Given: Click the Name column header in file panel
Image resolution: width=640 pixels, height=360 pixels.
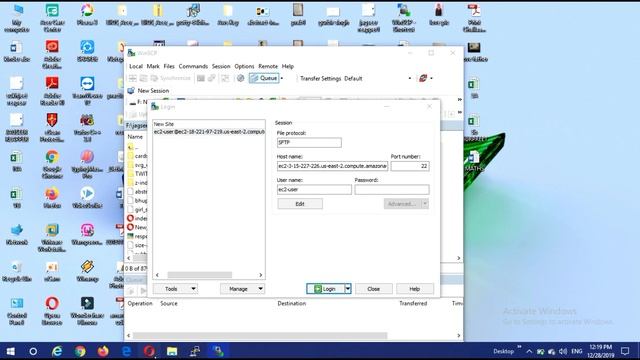Looking at the screenshot, I should [x=135, y=137].
